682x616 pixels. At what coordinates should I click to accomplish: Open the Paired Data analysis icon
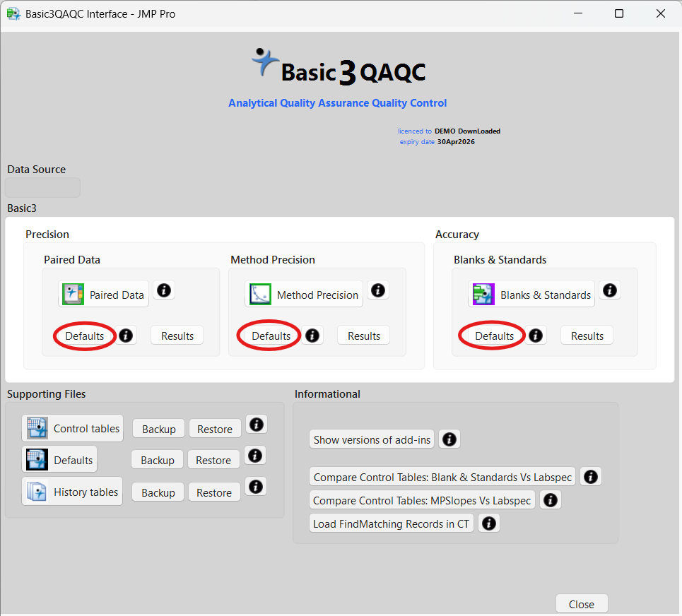pos(103,295)
